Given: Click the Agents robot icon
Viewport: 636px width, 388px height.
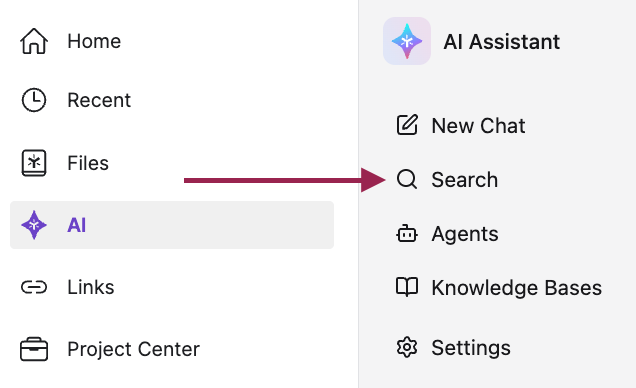Looking at the screenshot, I should pos(407,234).
